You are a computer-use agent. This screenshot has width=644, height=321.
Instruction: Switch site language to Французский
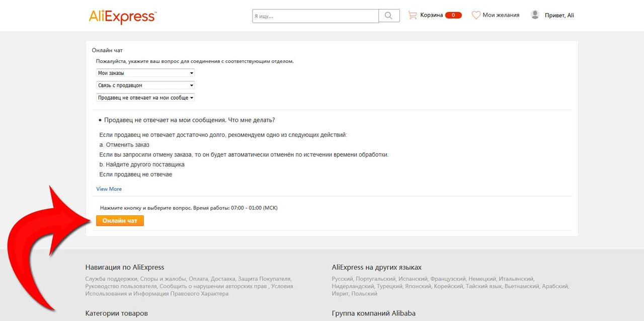tap(448, 279)
